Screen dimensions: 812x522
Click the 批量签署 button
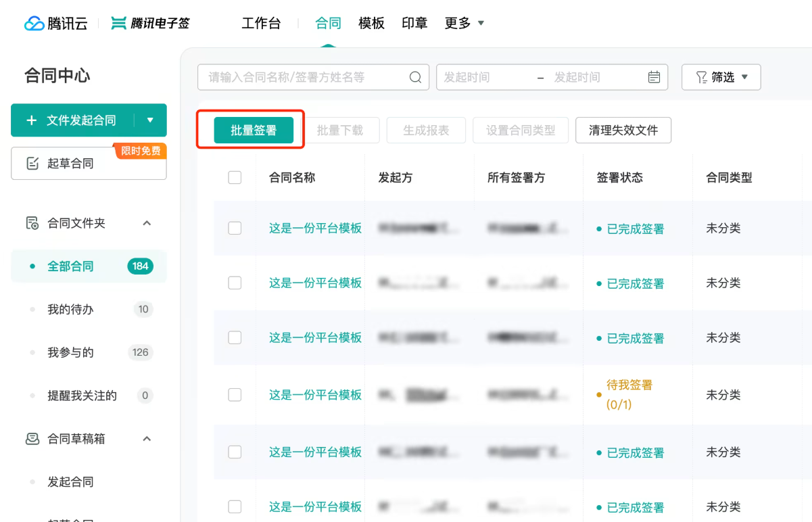(254, 130)
